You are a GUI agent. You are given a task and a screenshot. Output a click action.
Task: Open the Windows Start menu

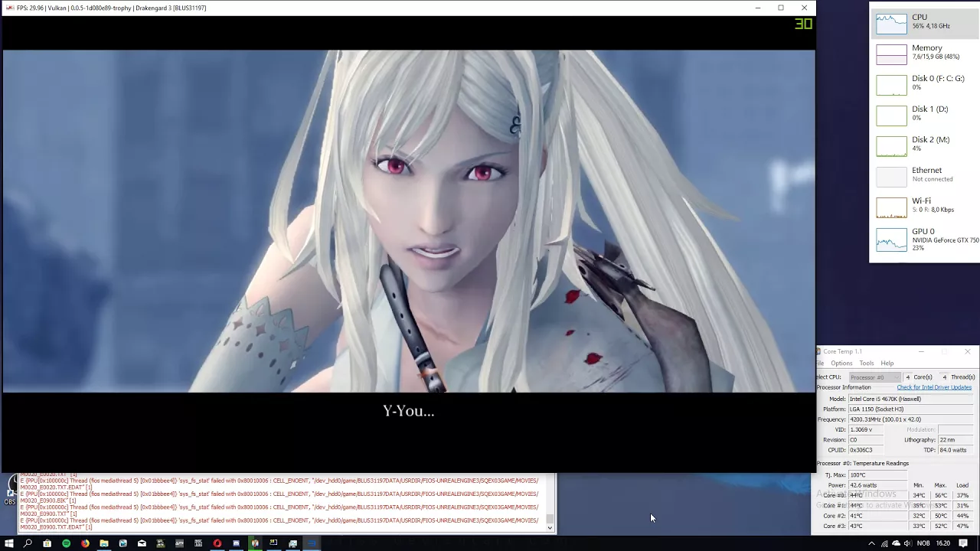(9, 543)
